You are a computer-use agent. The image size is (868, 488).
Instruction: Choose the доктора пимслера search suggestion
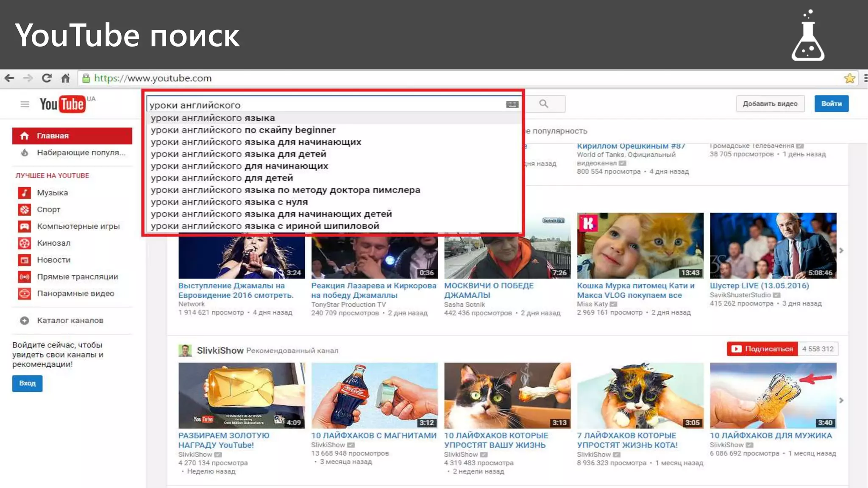coord(334,190)
